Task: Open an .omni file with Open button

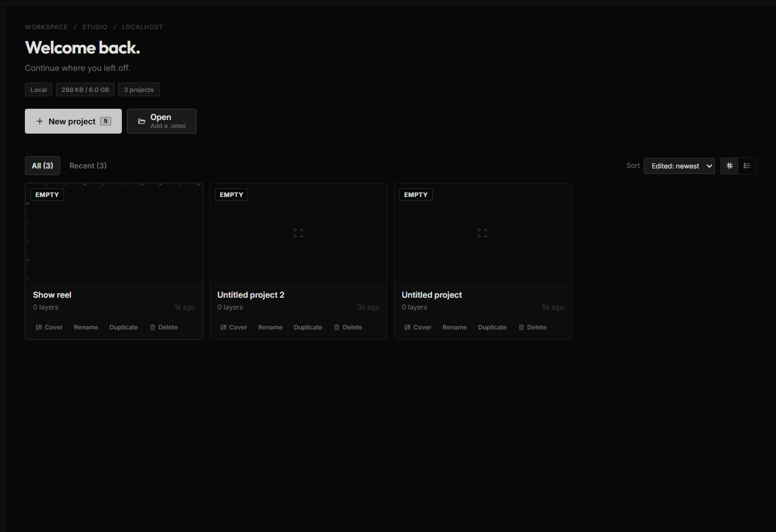Action: 162,121
